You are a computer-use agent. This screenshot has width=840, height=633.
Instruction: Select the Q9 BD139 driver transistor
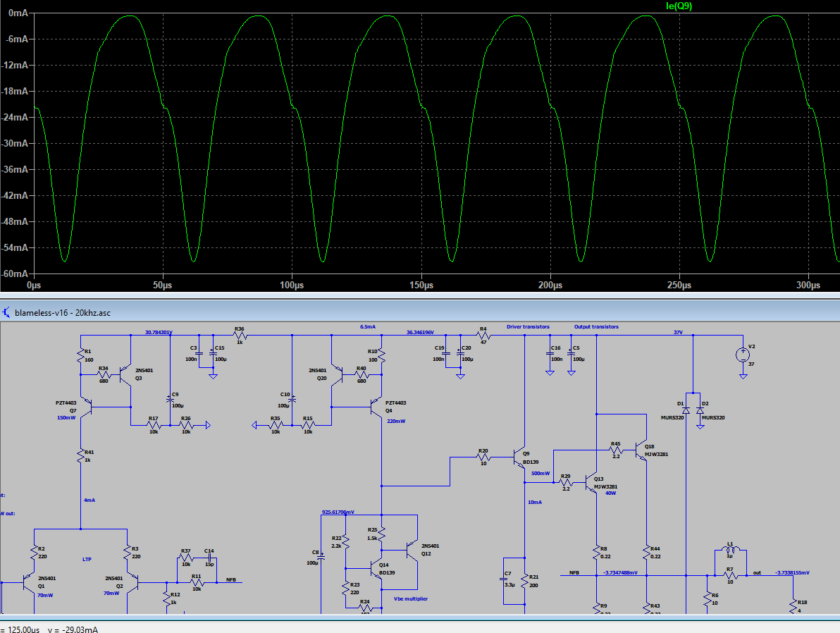(519, 457)
